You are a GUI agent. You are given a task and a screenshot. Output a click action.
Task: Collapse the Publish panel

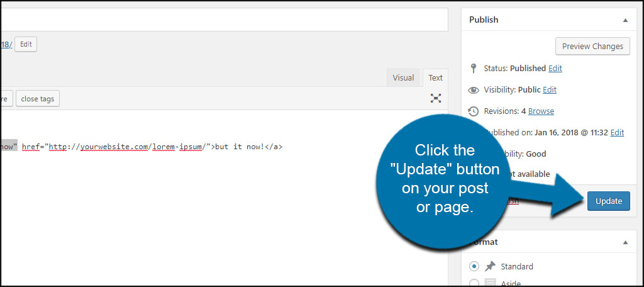pos(625,20)
